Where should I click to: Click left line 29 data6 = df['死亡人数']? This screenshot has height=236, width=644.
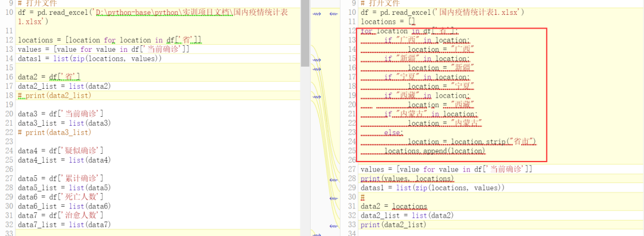point(60,197)
